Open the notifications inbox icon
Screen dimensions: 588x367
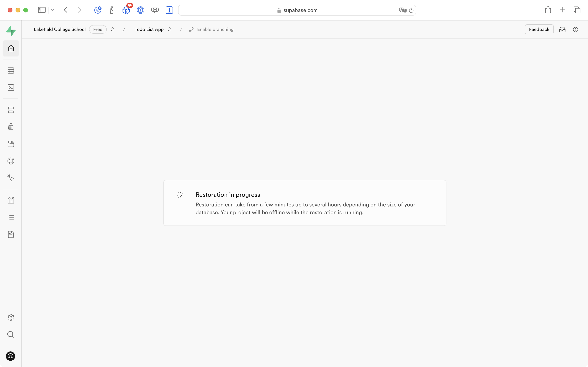[563, 29]
